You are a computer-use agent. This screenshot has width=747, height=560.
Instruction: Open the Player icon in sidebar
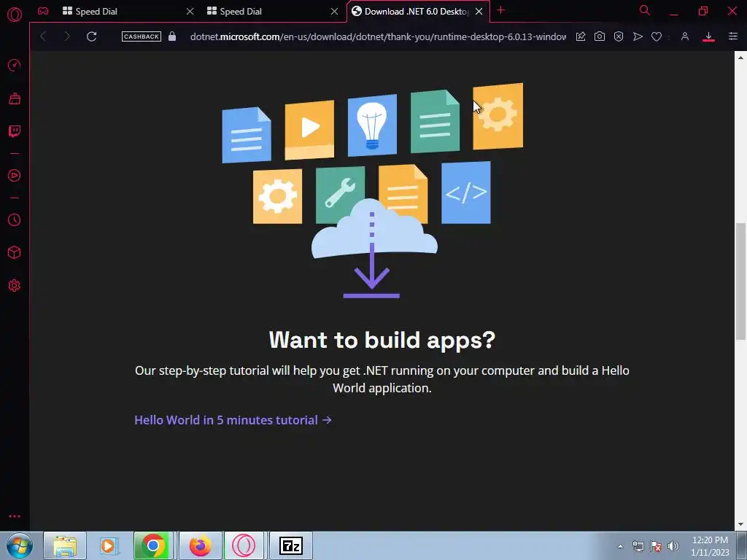point(15,176)
